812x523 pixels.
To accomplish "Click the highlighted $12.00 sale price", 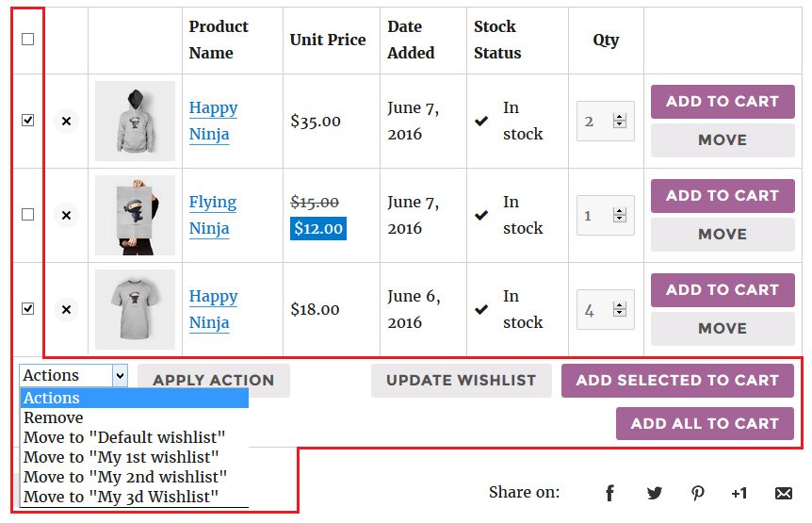I will click(x=318, y=228).
